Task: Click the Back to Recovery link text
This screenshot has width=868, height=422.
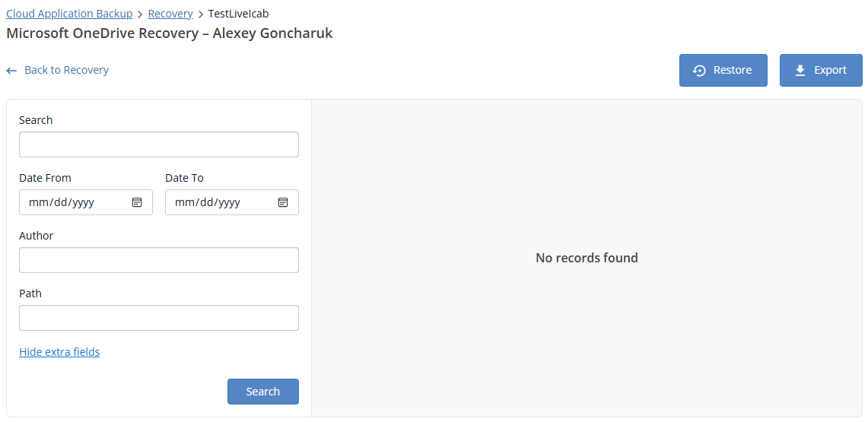Action: pos(66,70)
